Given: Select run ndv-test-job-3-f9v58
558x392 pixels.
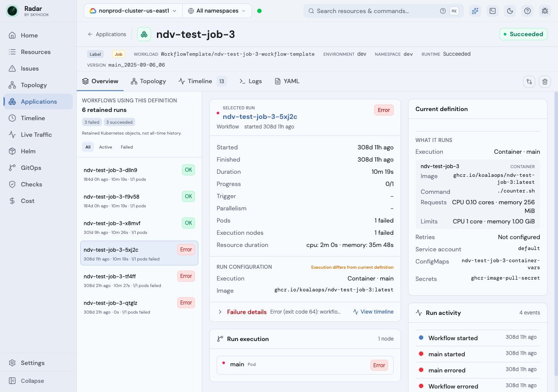Looking at the screenshot, I should pyautogui.click(x=139, y=201).
